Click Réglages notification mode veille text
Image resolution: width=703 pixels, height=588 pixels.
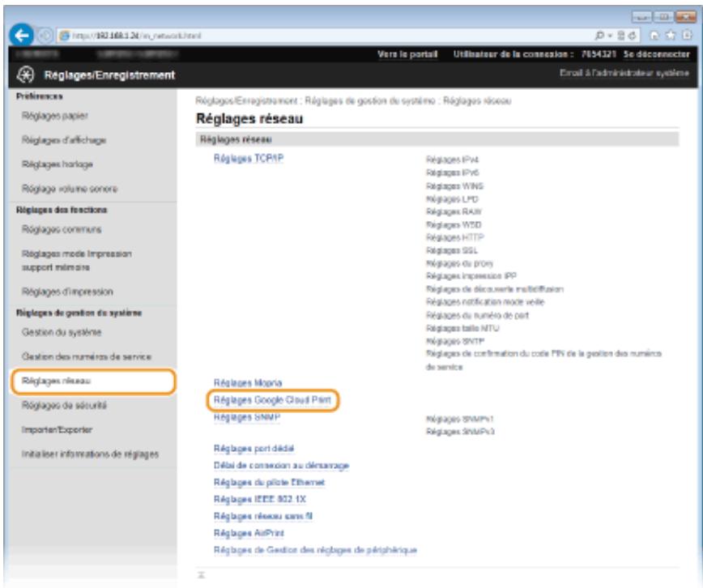pyautogui.click(x=485, y=302)
